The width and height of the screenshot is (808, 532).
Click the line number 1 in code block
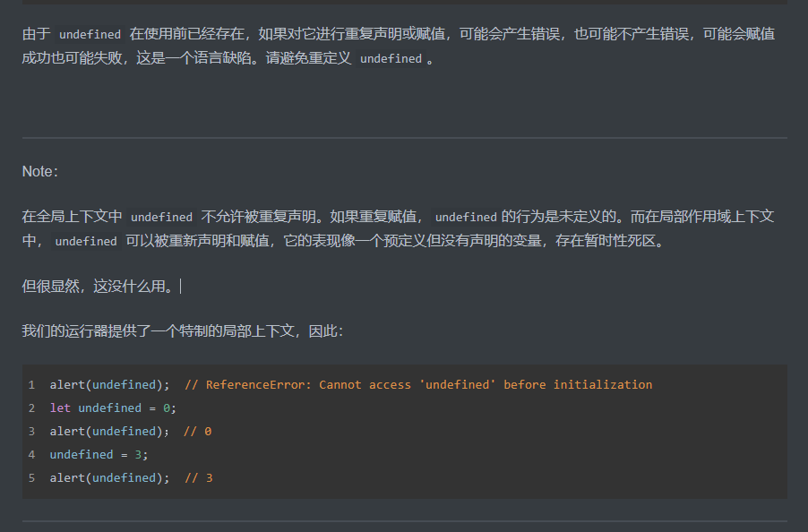click(32, 385)
